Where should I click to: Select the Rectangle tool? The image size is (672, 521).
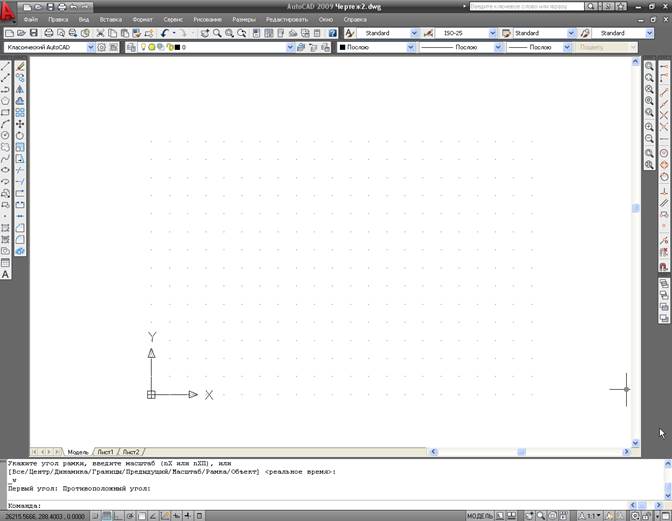click(x=5, y=113)
